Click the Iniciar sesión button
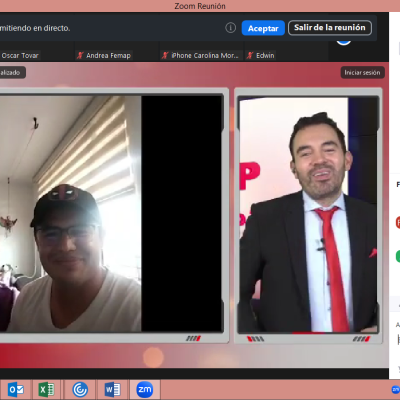 point(362,72)
